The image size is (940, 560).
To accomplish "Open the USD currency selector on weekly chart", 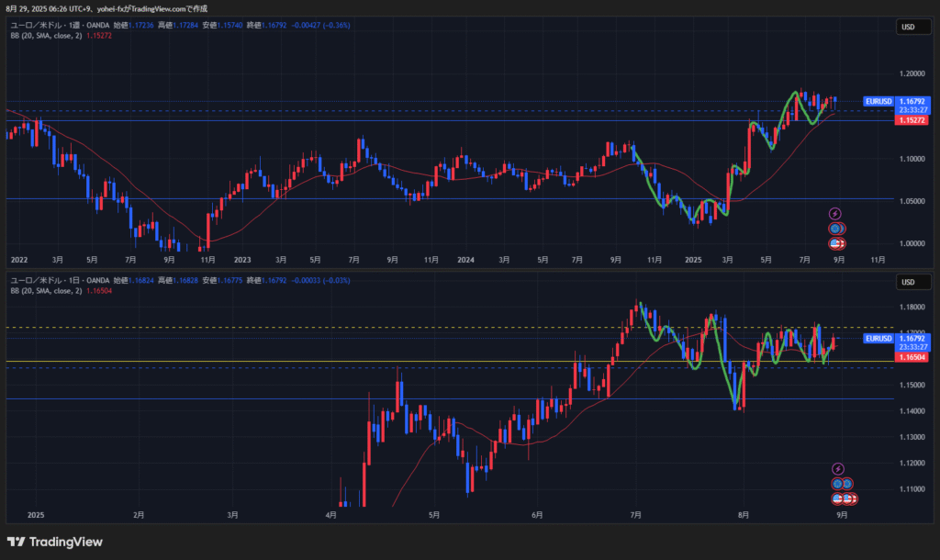I will [x=913, y=27].
